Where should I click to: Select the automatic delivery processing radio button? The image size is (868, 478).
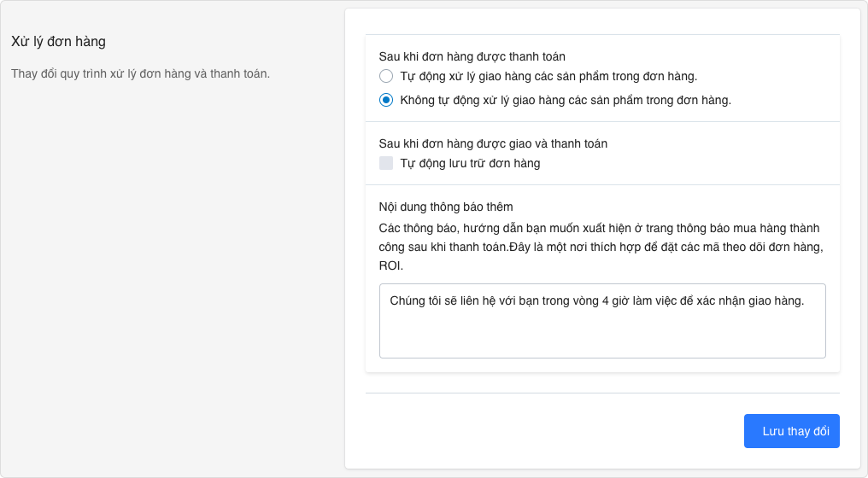(x=386, y=76)
